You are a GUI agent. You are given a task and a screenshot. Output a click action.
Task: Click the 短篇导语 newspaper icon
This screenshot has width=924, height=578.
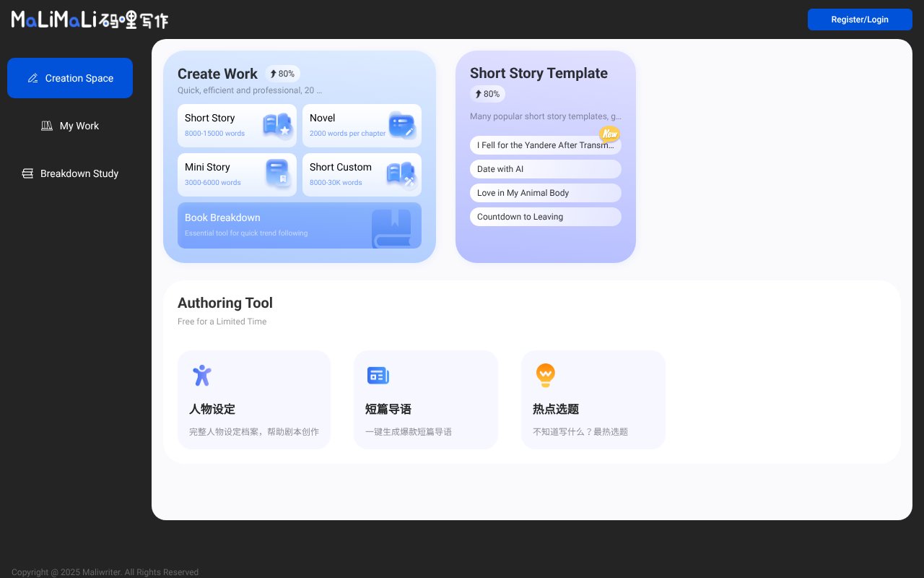378,376
